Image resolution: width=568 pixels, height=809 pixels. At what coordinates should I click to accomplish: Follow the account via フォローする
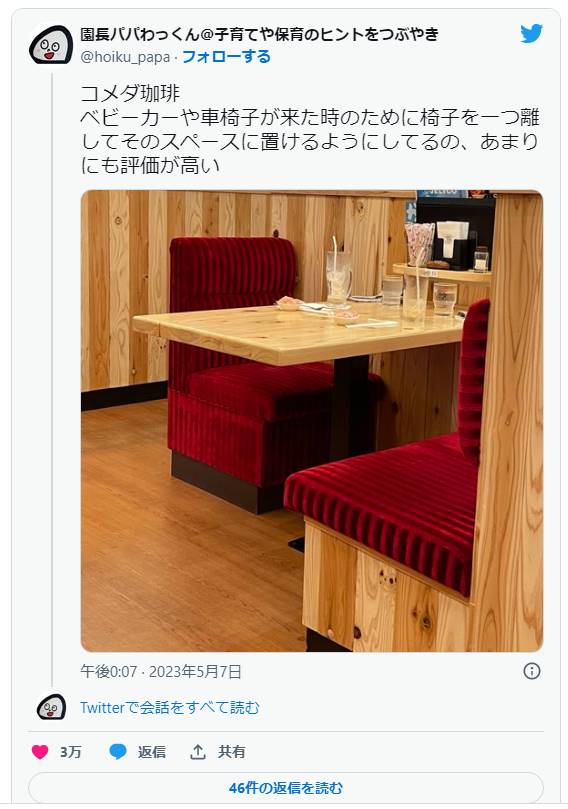[x=226, y=56]
